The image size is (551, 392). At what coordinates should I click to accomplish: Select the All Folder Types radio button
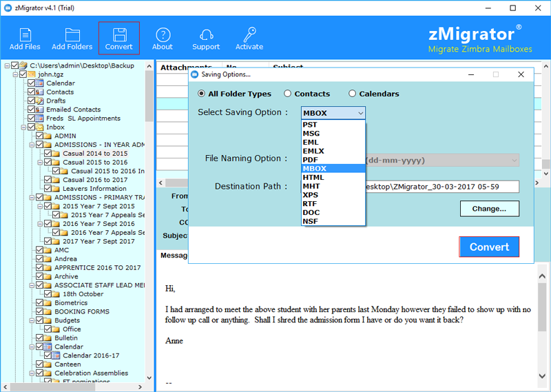pos(201,94)
